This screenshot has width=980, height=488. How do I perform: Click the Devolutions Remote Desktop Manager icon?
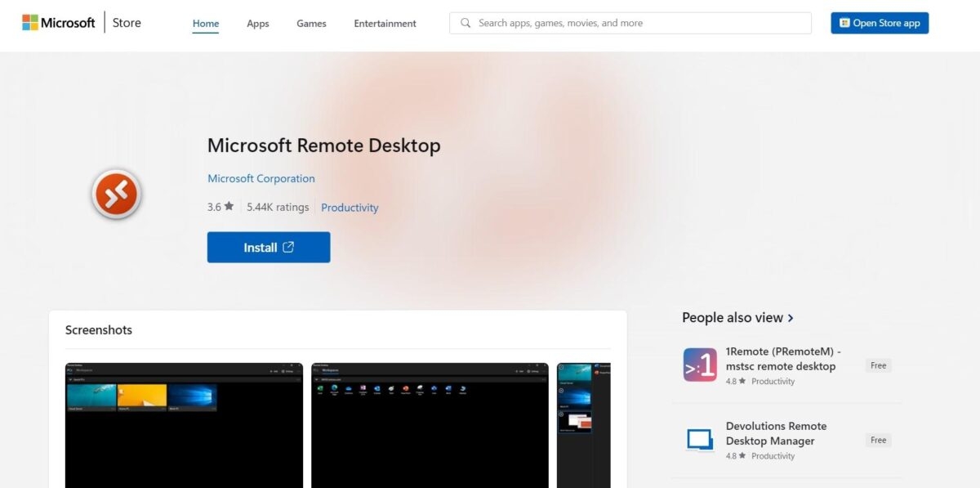coord(700,440)
